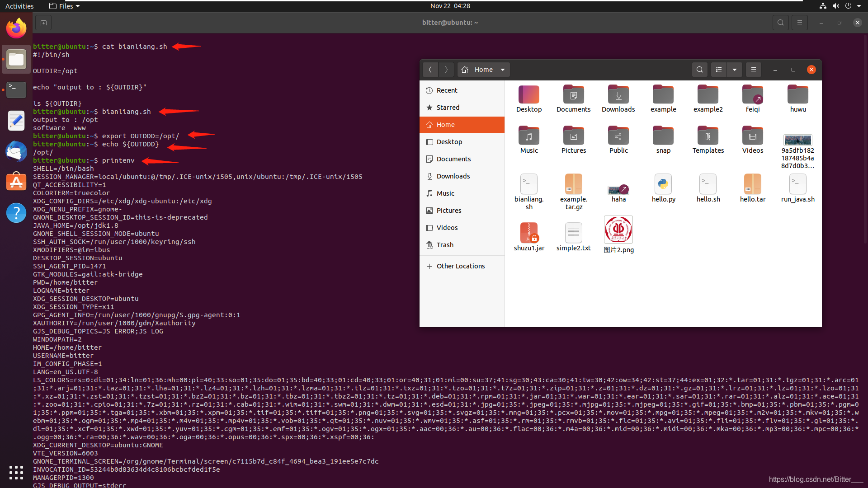This screenshot has height=488, width=868.
Task: Open Show Applications grid
Action: click(16, 472)
